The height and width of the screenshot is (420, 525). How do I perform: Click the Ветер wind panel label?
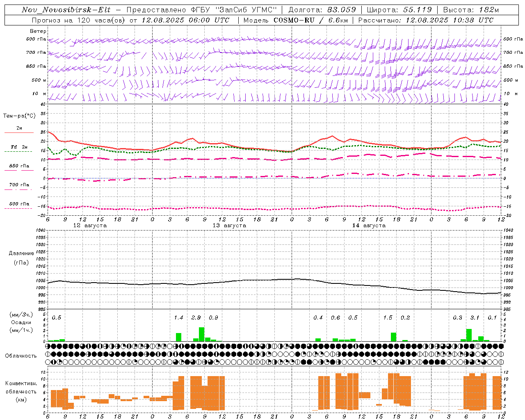[38, 31]
